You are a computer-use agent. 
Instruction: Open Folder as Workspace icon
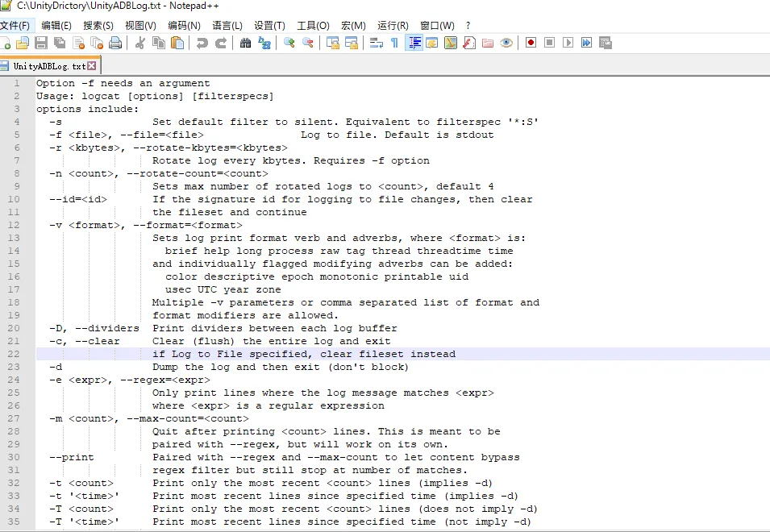point(488,44)
